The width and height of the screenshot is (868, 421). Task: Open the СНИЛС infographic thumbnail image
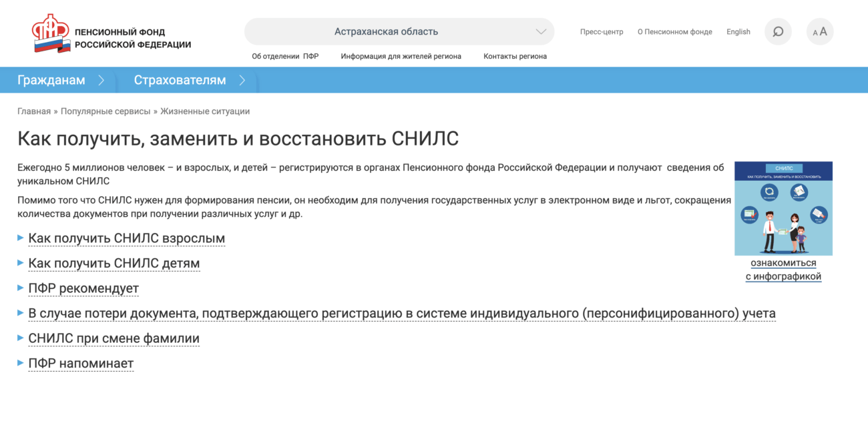coord(783,208)
